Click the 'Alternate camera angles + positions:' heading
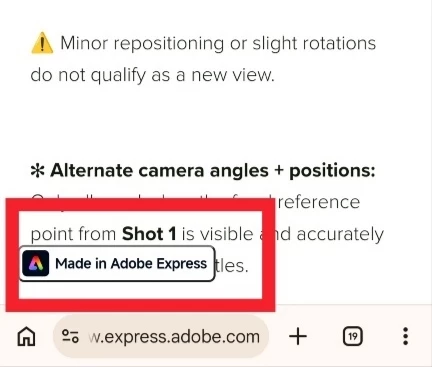The height and width of the screenshot is (367, 432). click(x=213, y=171)
